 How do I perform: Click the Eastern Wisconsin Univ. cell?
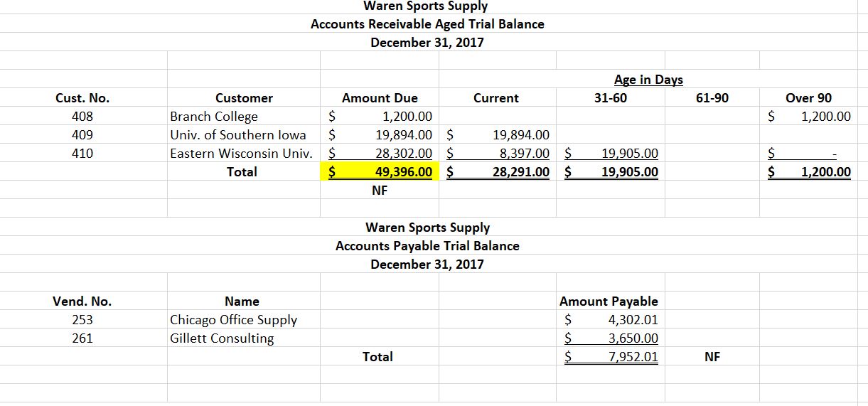pos(241,153)
